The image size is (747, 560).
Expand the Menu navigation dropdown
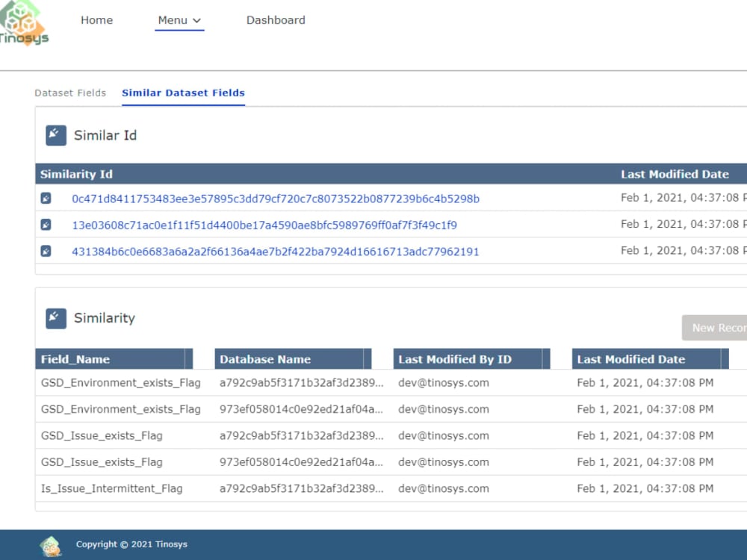179,20
